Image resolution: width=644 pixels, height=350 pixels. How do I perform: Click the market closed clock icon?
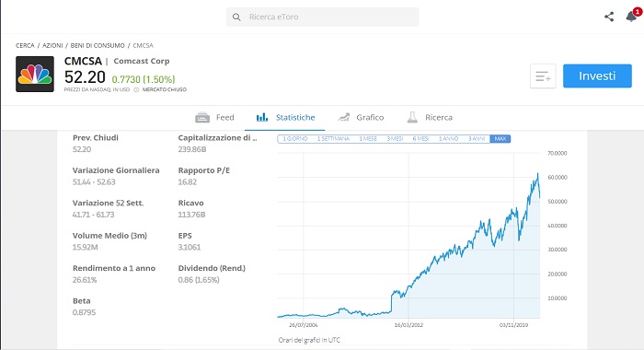[x=136, y=89]
